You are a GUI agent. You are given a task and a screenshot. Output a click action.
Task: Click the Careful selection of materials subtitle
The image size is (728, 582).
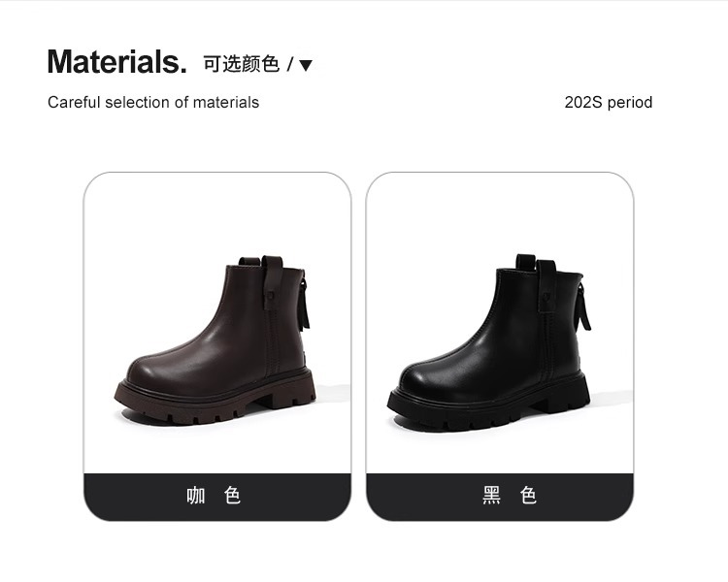tap(153, 102)
